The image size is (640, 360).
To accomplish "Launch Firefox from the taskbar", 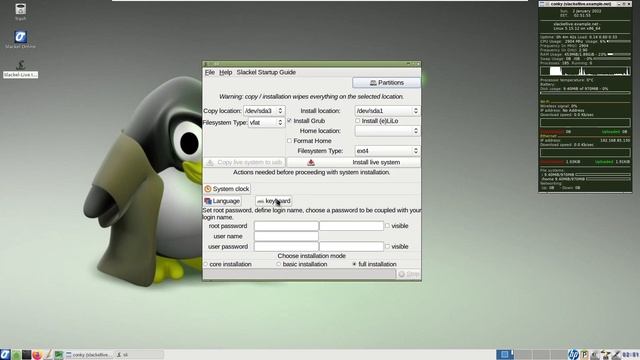I will (x=37, y=355).
